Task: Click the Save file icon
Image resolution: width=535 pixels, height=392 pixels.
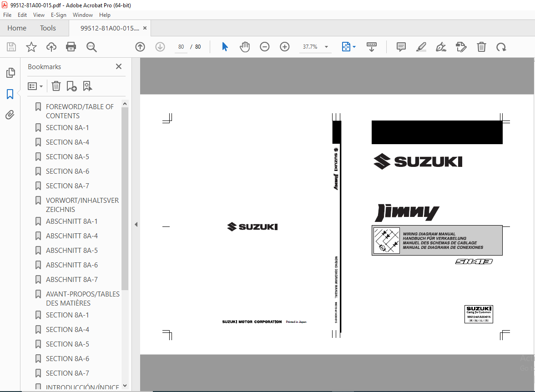Action: [11, 47]
